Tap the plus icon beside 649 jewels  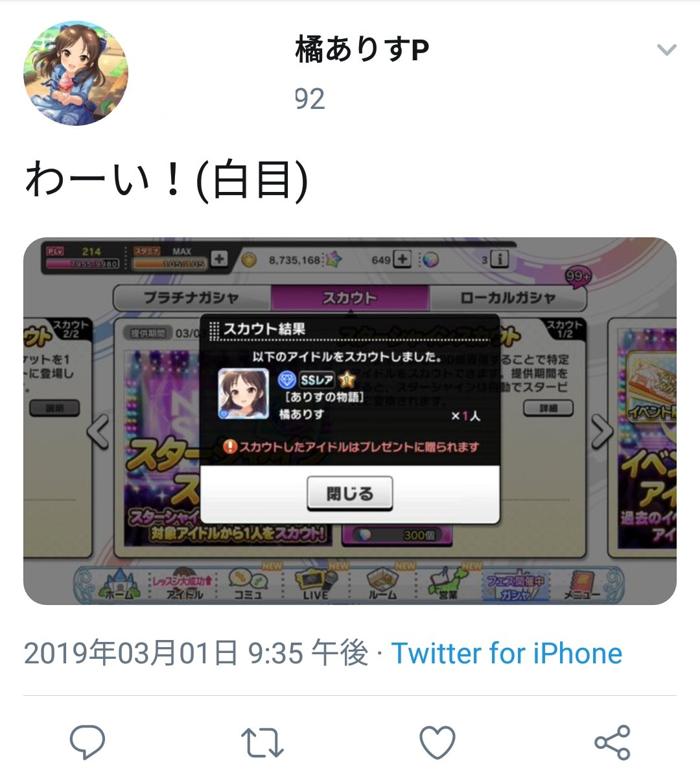pos(402,259)
